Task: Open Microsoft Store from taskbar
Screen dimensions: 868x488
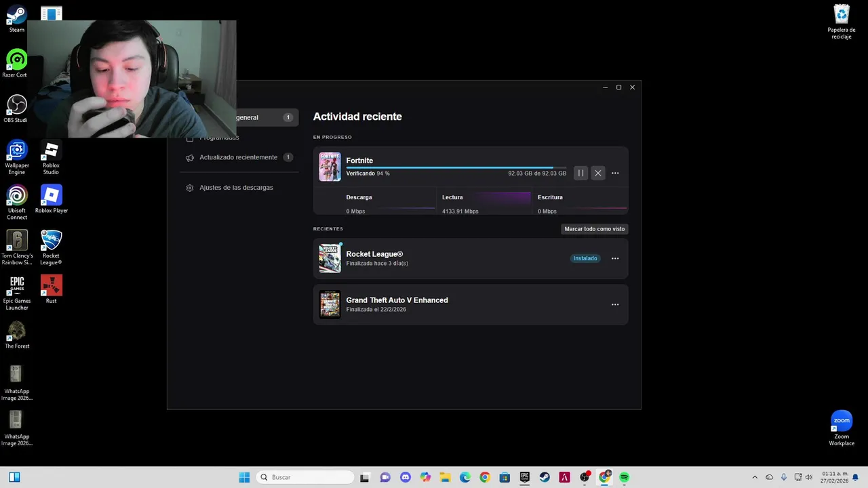Action: [x=505, y=477]
